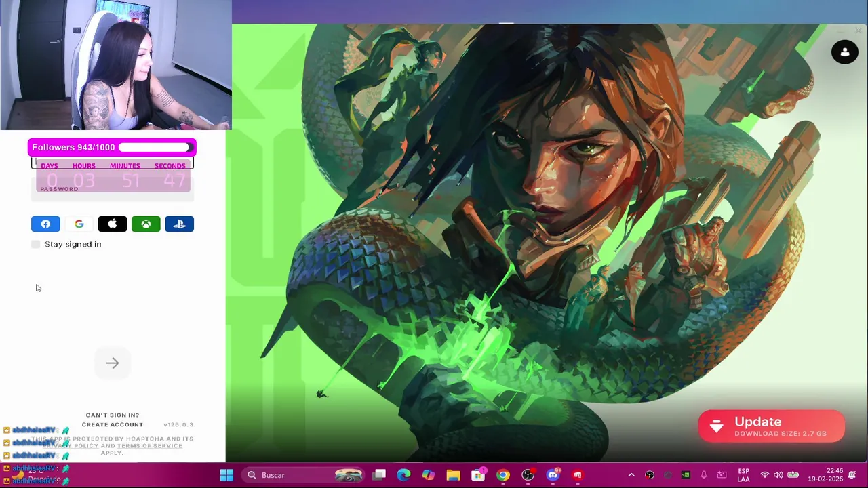Click the Update download button

click(772, 426)
